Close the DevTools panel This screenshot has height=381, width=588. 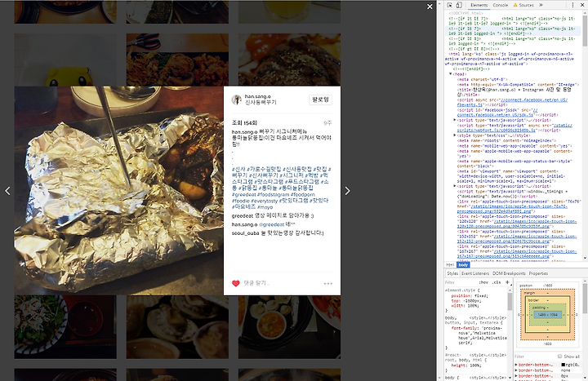581,5
